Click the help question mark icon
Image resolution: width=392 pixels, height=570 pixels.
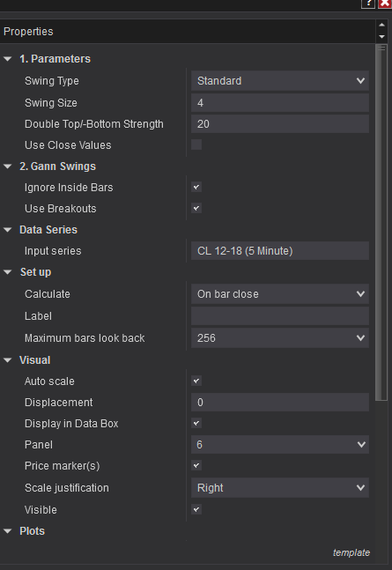pyautogui.click(x=368, y=4)
